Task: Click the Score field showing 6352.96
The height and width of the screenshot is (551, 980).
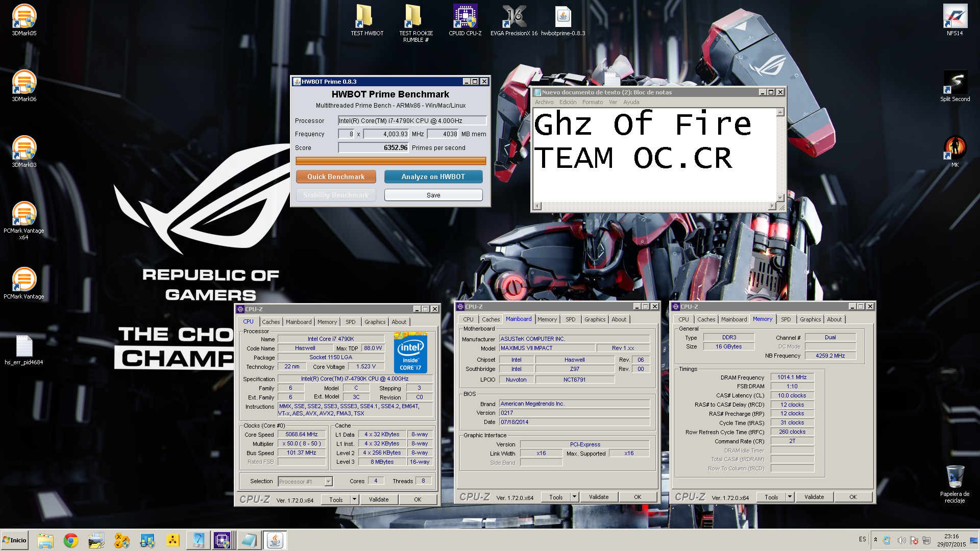Action: pos(373,147)
